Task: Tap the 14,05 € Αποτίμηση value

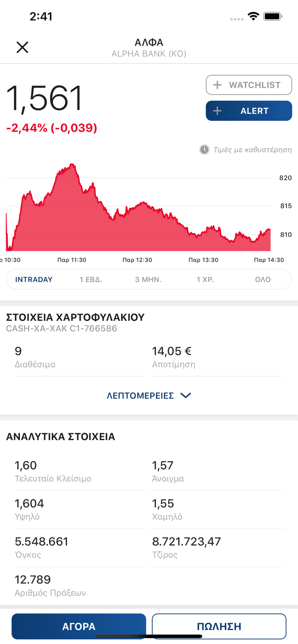Action: tap(172, 351)
